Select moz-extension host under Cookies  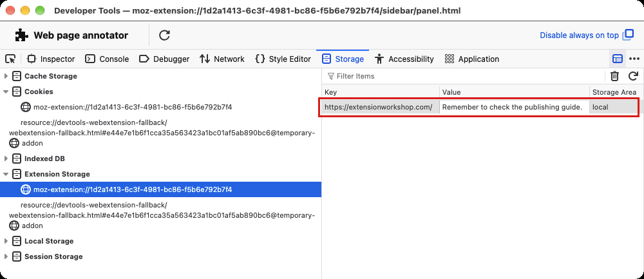pos(133,107)
